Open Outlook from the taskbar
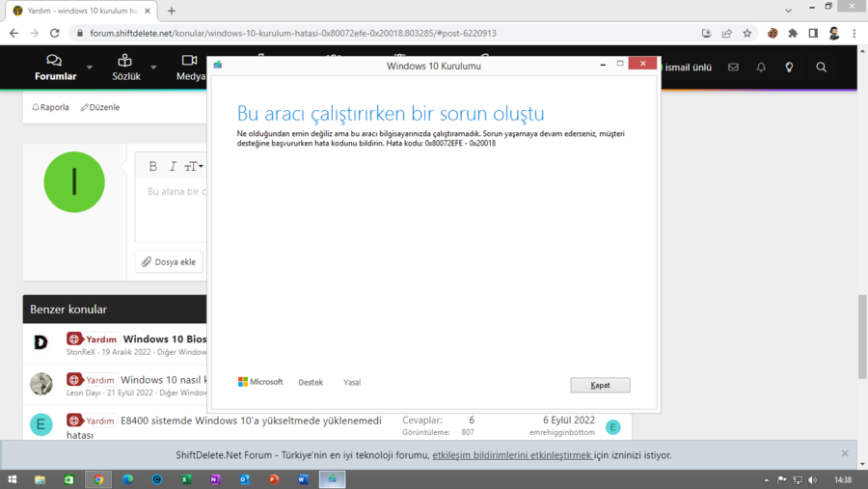 pyautogui.click(x=245, y=479)
